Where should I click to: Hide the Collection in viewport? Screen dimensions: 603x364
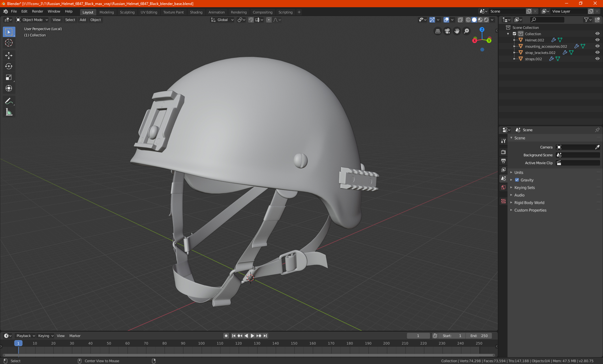tap(597, 34)
